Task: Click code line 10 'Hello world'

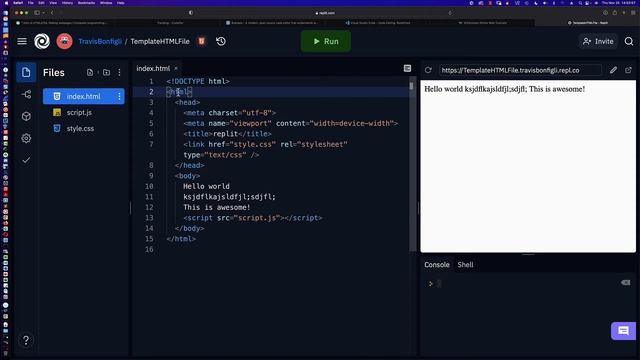Action: pyautogui.click(x=206, y=187)
